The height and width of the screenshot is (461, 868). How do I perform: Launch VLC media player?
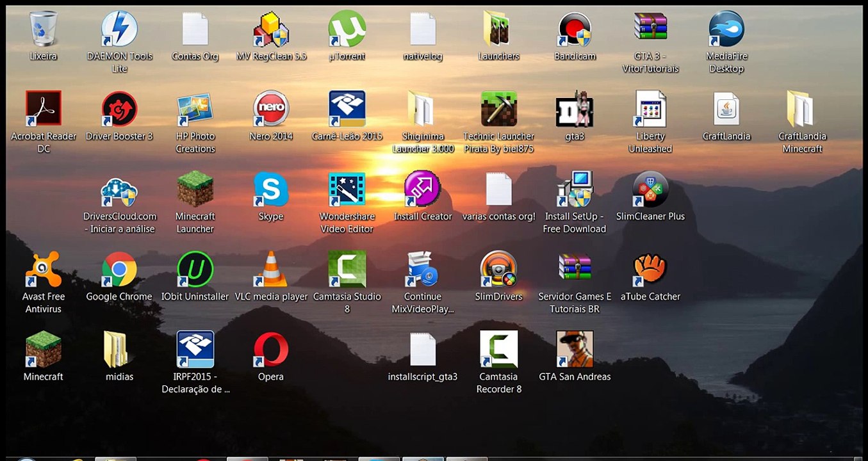pos(271,270)
